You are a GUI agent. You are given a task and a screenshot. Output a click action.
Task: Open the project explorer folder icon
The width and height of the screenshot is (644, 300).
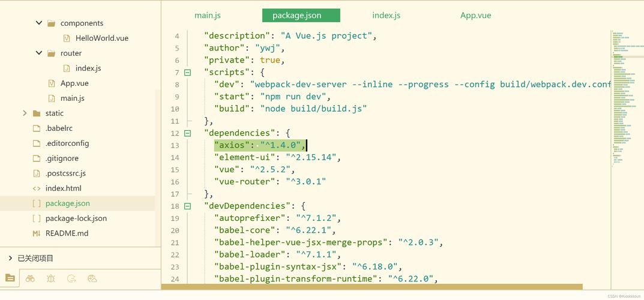pos(10,278)
